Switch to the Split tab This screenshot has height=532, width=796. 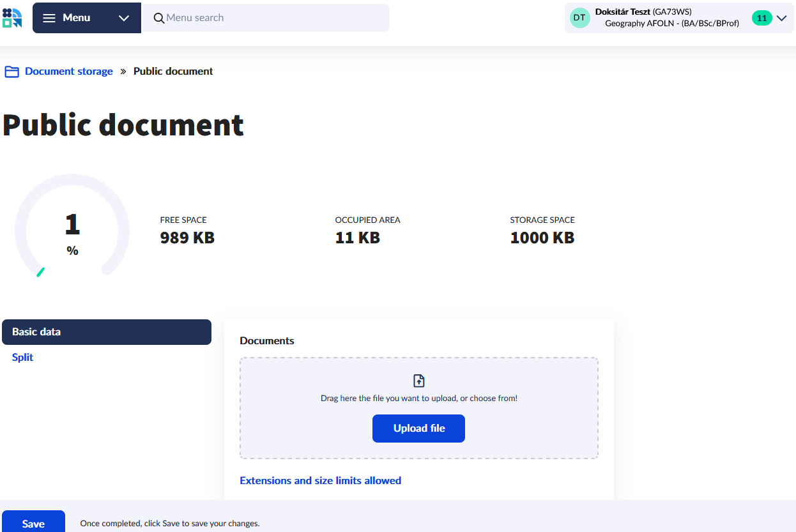click(22, 357)
